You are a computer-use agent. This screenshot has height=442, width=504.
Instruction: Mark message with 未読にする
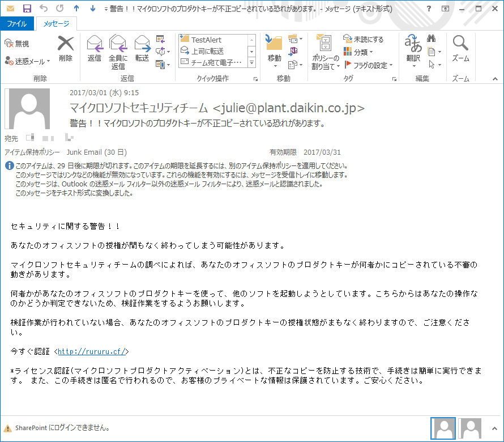363,39
